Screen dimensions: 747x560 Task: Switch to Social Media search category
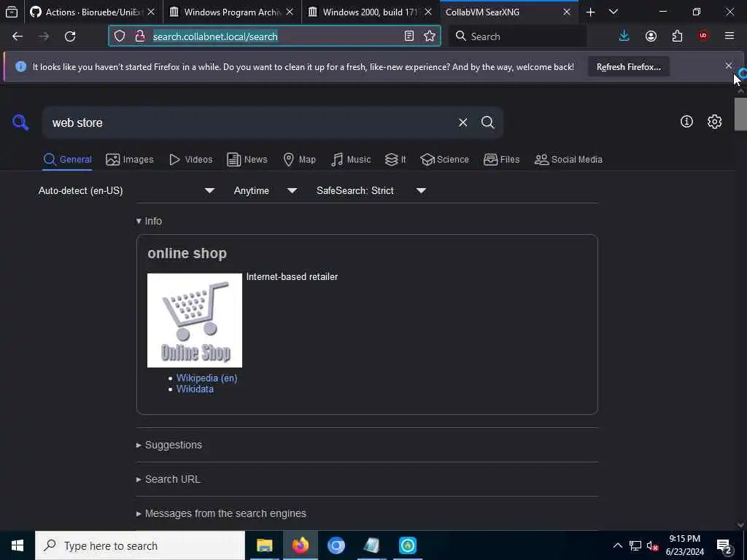tap(568, 160)
